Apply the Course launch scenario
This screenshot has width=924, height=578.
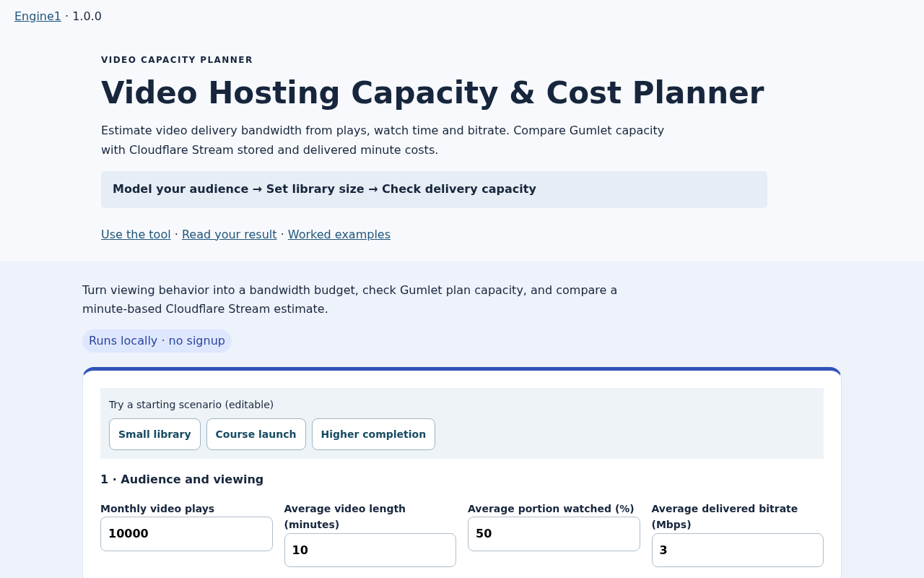pos(256,434)
